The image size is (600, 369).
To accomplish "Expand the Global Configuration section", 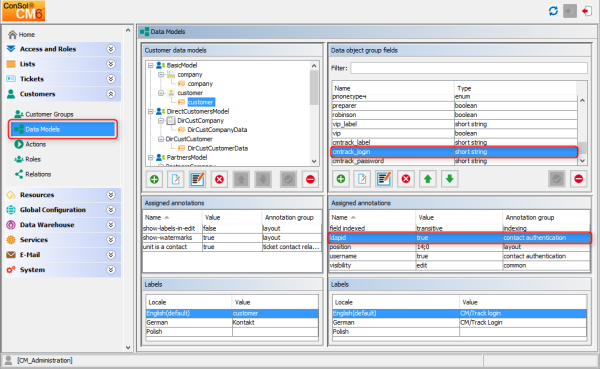I will tap(111, 210).
